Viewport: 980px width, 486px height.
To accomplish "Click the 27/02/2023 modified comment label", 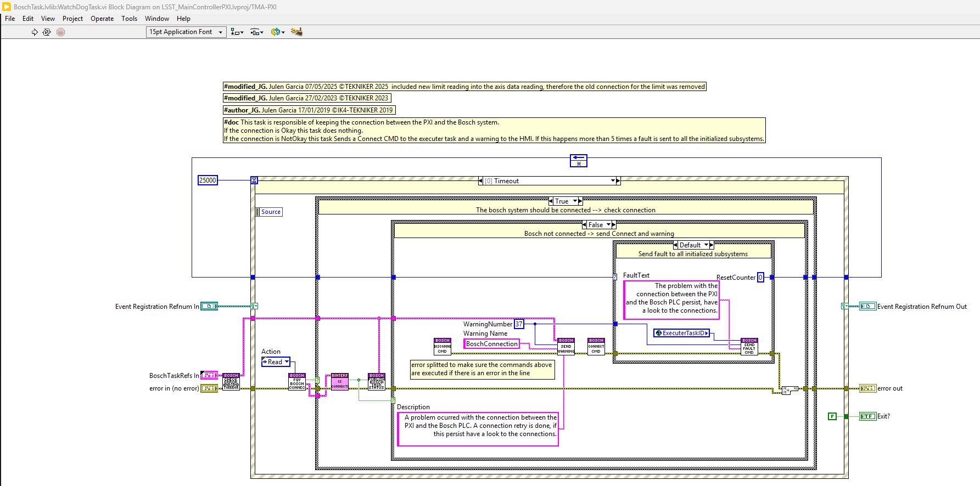I will pos(307,98).
